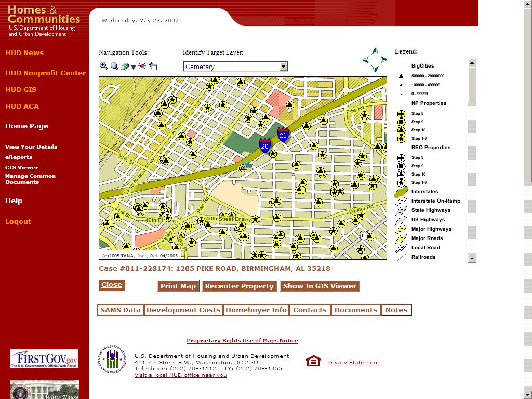Click the globe map extent tool
The height and width of the screenshot is (399, 532).
[125, 66]
